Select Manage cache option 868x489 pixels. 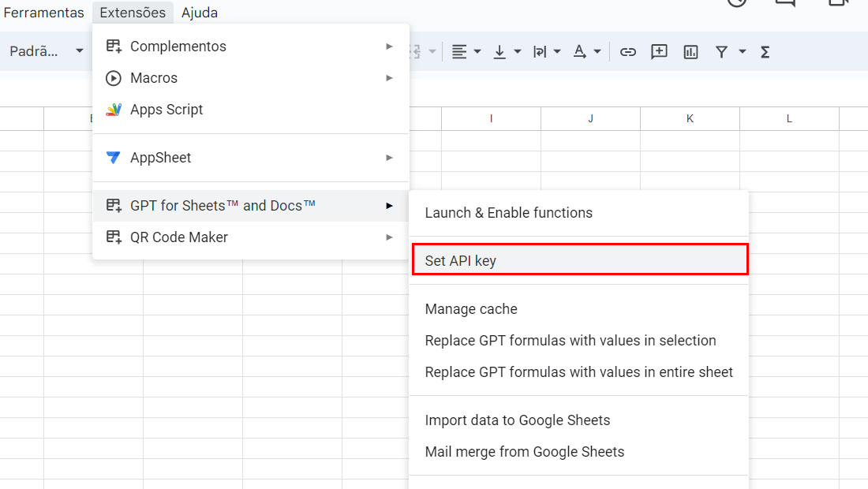[x=579, y=308]
